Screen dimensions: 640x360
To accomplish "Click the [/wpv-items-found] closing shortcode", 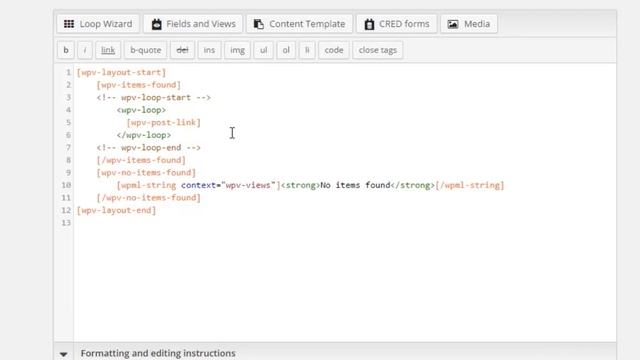I will tap(141, 160).
